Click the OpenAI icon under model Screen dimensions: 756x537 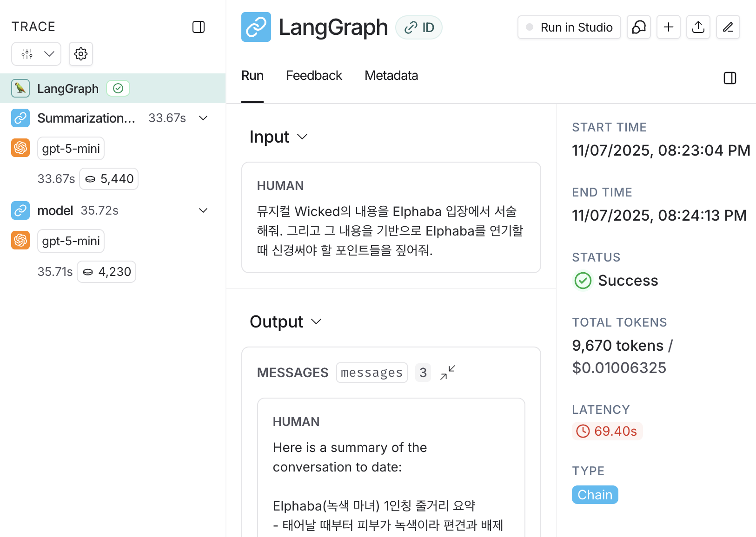click(20, 240)
